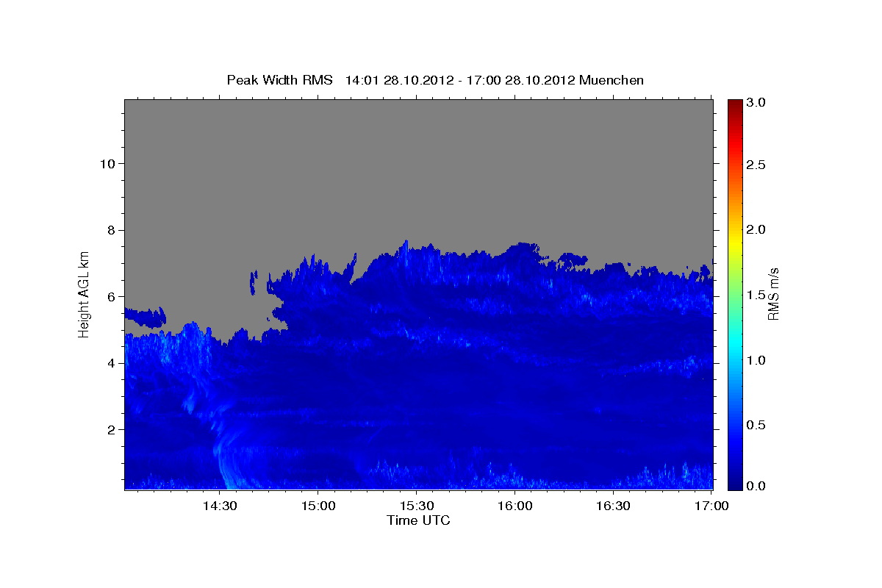This screenshot has width=882, height=588.
Task: Click the colorbar value 2.5
Action: pos(756,165)
